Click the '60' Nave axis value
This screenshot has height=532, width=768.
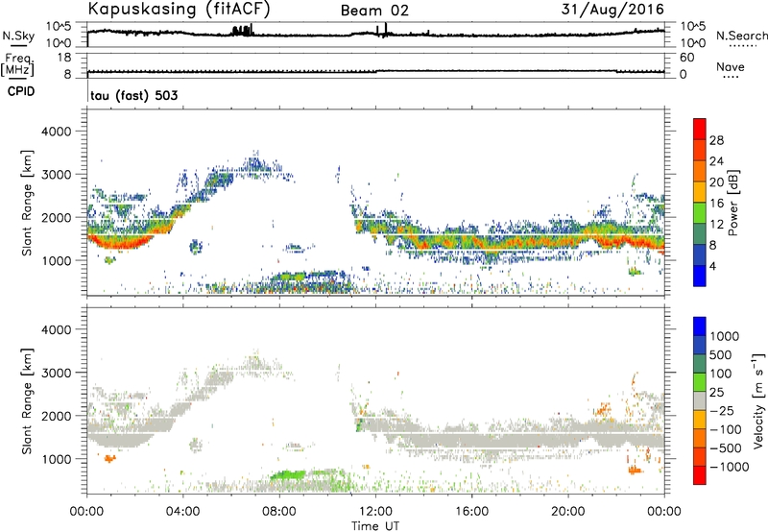pos(686,58)
